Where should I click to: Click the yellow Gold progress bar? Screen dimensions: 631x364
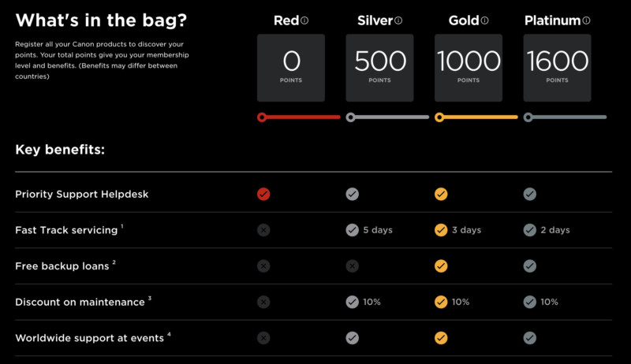pyautogui.click(x=476, y=117)
